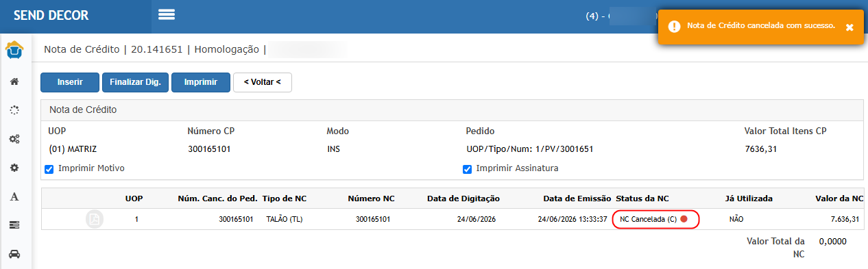Click the document icon in the NC row

click(95, 219)
